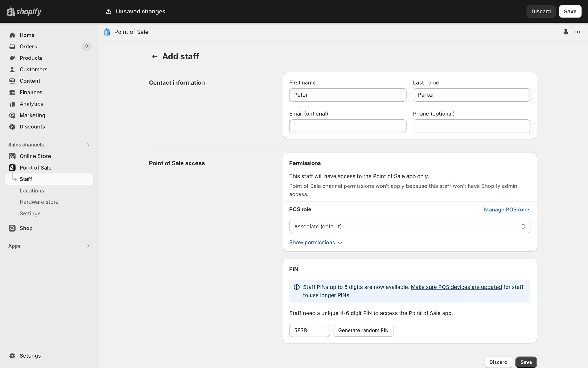Click the Shopify logo in top bar
Screen dimensions: 588x368
pyautogui.click(x=24, y=11)
